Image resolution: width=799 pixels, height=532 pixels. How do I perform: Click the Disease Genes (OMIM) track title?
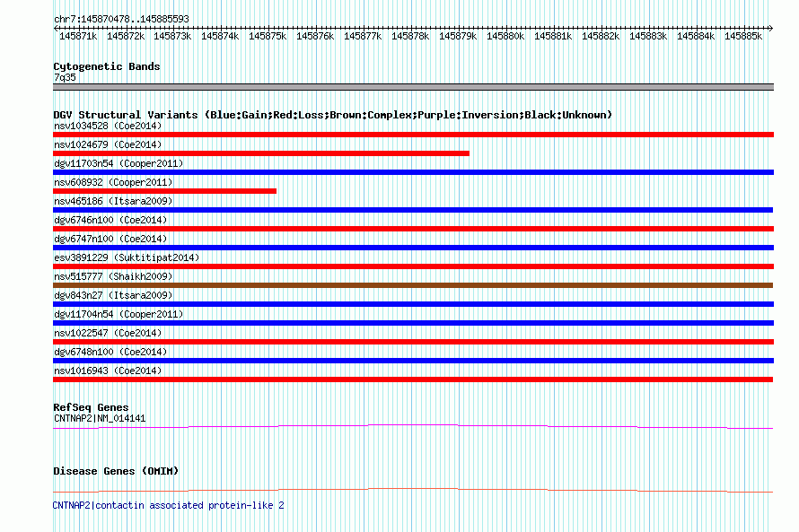click(116, 471)
